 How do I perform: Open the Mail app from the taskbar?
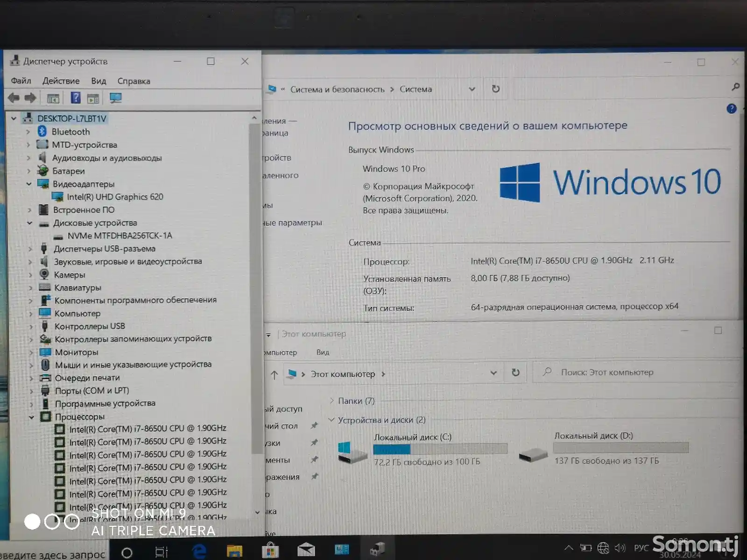pyautogui.click(x=306, y=551)
